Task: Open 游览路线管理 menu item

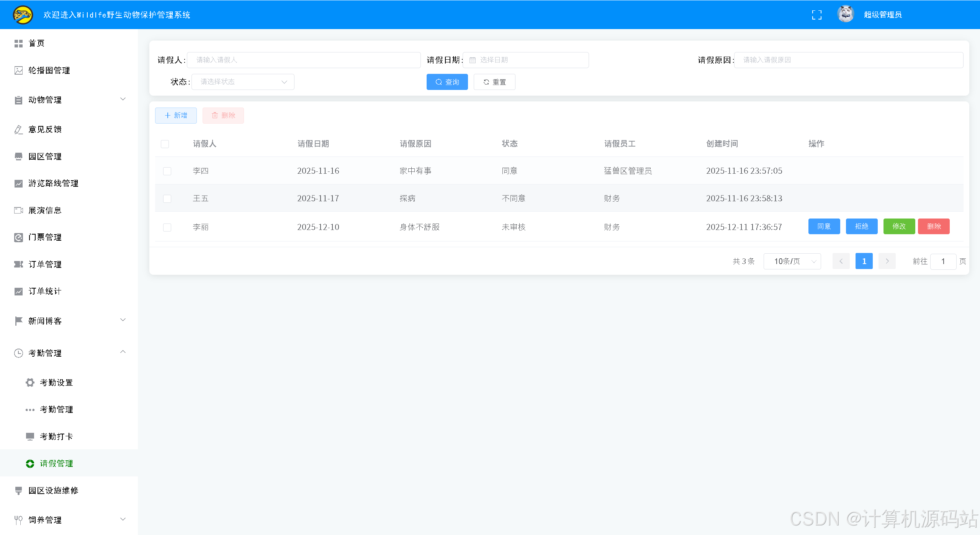Action: (69, 183)
